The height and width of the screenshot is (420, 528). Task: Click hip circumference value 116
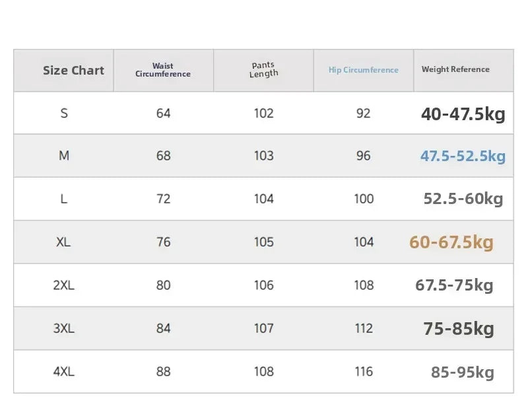364,372
